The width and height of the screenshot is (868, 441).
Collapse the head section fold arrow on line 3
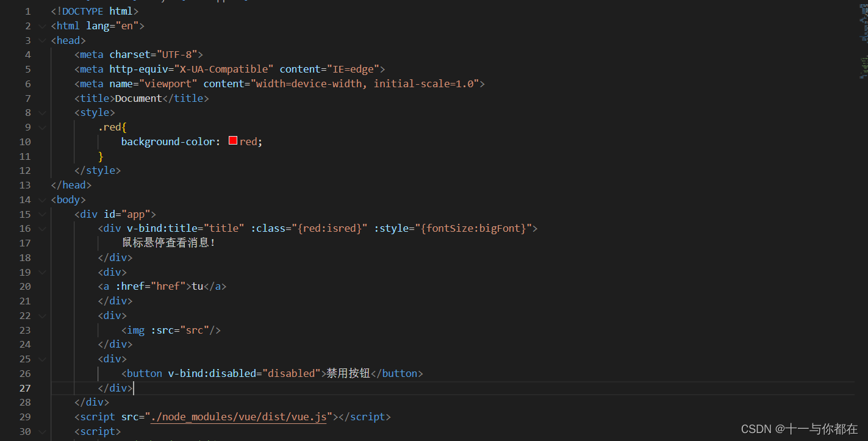(x=41, y=41)
